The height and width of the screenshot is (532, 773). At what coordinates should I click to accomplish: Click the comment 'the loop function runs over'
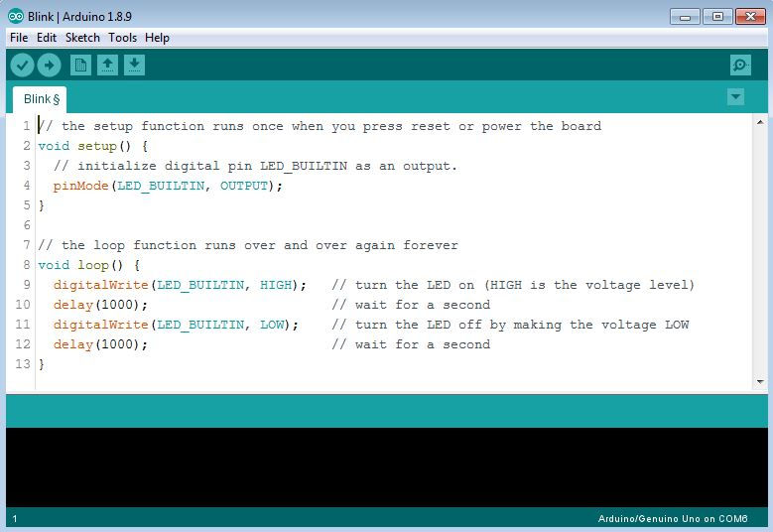tap(168, 245)
